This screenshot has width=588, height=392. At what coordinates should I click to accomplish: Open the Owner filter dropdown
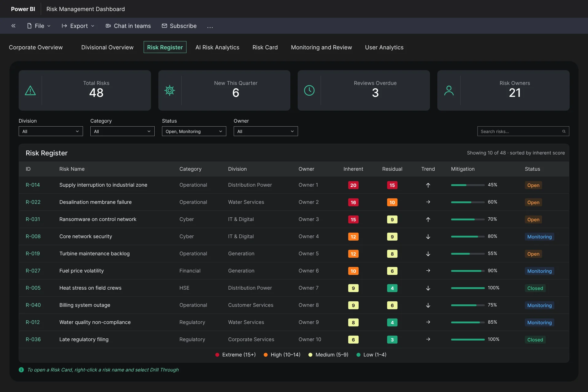[266, 131]
